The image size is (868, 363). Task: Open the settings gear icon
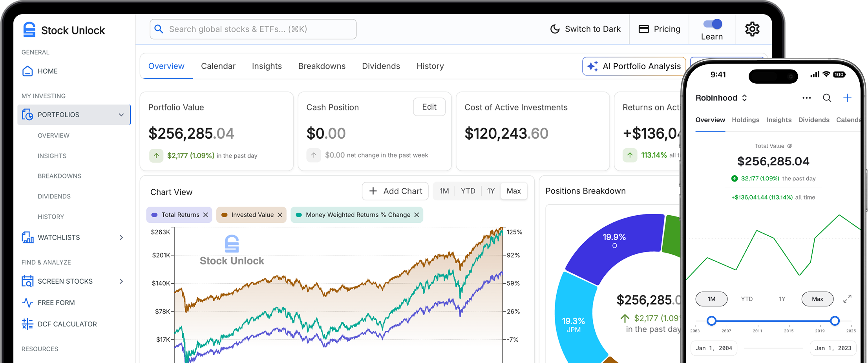[x=752, y=29]
